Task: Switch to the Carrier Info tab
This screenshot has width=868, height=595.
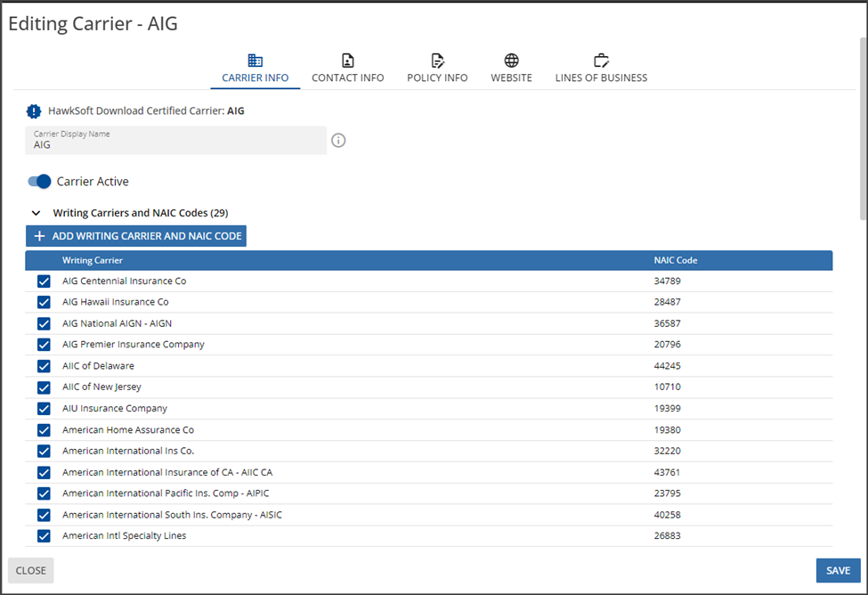Action: [256, 69]
